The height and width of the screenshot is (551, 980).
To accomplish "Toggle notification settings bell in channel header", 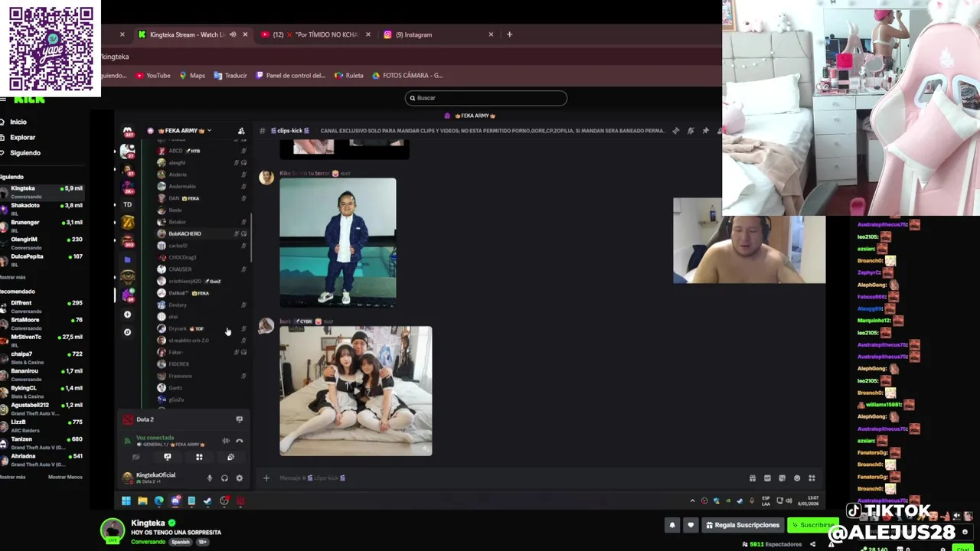I will click(x=691, y=131).
